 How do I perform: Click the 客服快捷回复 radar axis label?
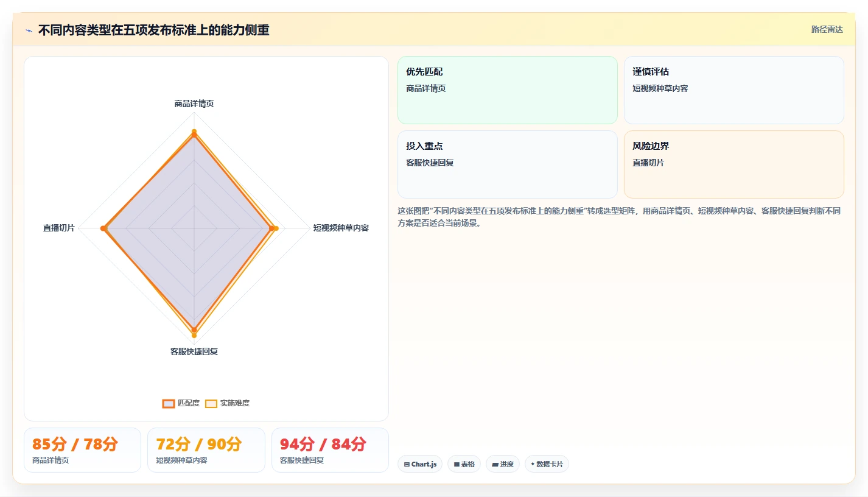tap(194, 351)
